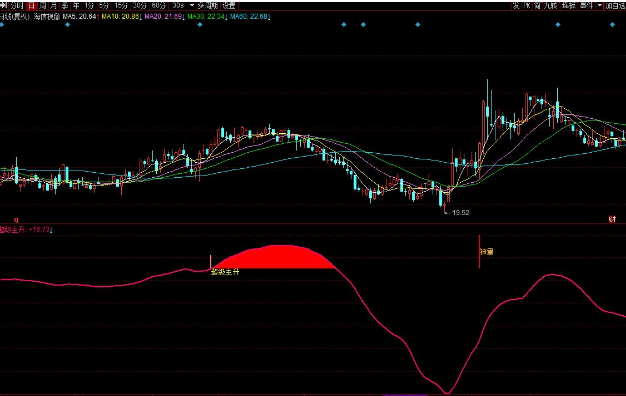
Task: Click the blue diamond marker above MA30 label
Action: 200,25
